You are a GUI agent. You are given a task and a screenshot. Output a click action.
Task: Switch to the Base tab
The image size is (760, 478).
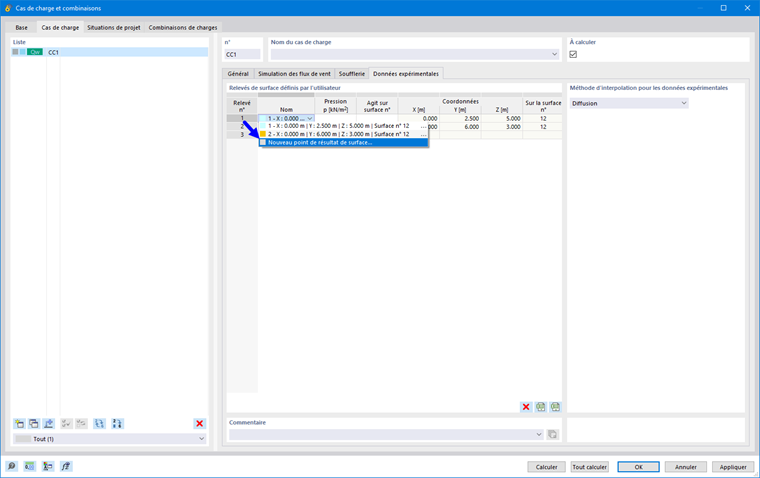pos(21,28)
